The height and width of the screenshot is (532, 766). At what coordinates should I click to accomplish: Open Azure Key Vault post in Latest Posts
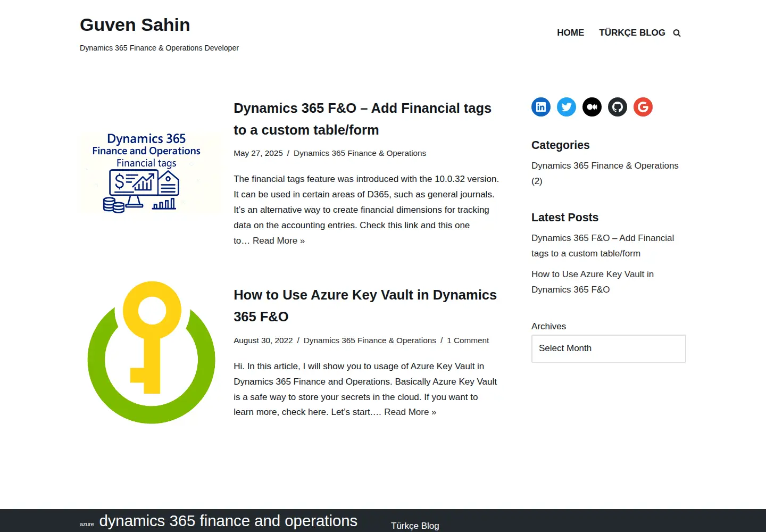point(593,282)
